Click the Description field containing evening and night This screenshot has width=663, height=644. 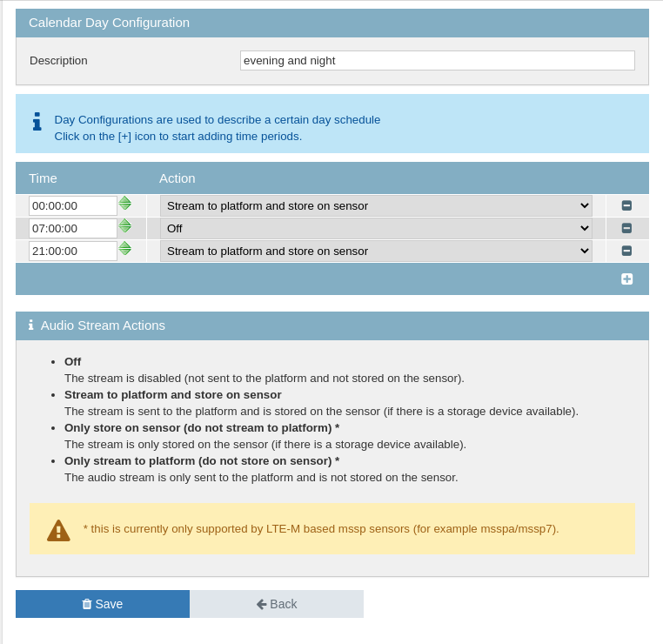[x=437, y=60]
